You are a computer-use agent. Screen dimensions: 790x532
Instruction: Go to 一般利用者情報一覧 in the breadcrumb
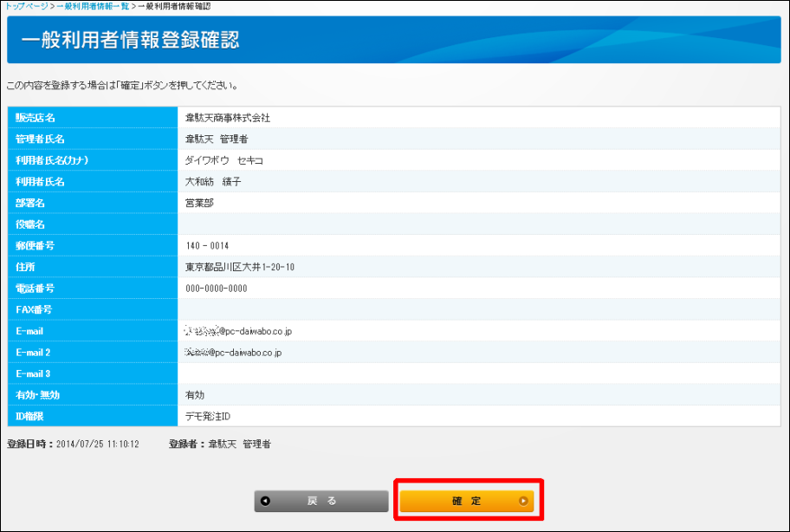pos(93,6)
